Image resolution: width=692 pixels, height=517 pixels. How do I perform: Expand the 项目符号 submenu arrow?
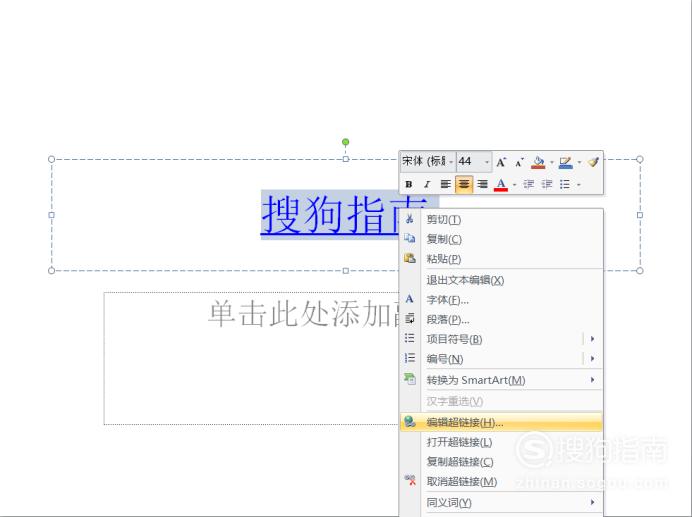(x=592, y=339)
